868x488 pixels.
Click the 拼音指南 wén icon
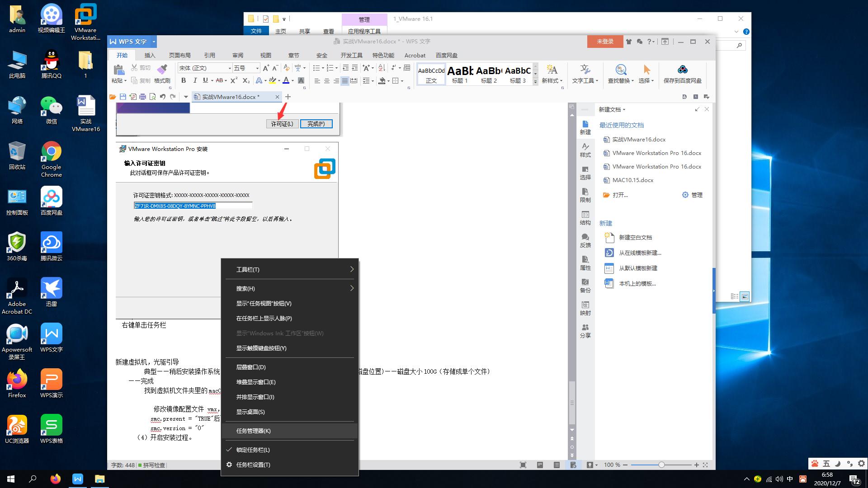pos(298,69)
